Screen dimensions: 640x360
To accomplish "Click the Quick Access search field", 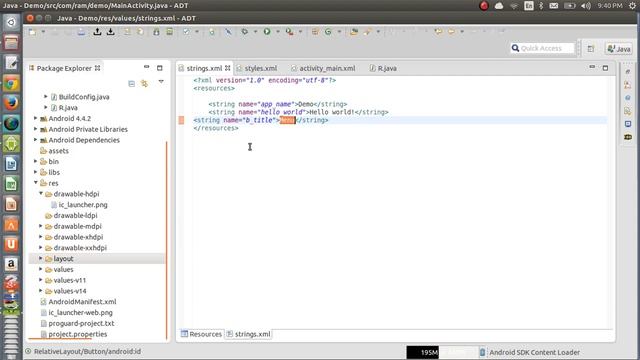I will 542,48.
